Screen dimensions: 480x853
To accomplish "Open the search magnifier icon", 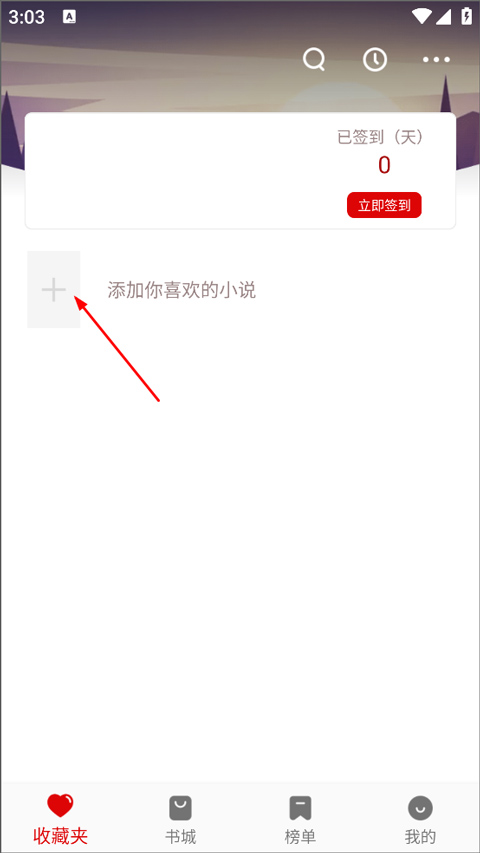I will [x=314, y=59].
